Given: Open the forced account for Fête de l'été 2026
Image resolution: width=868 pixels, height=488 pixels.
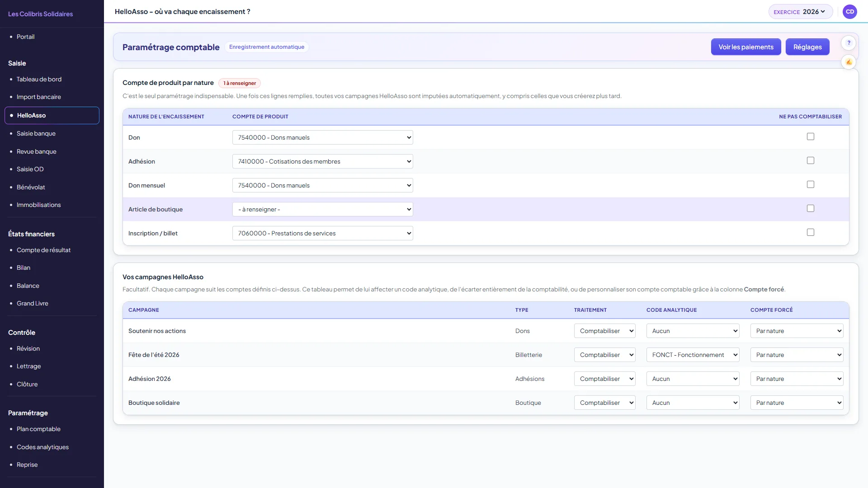Looking at the screenshot, I should pos(797,355).
